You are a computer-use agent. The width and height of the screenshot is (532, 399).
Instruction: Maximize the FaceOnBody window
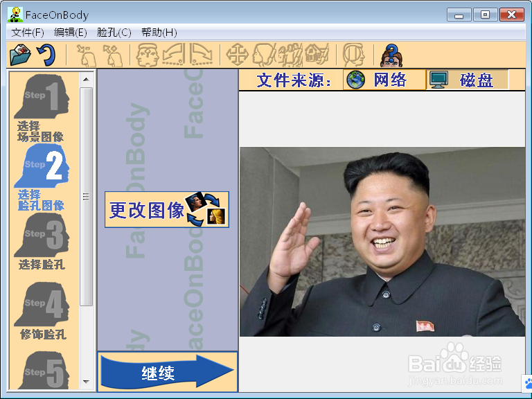(485, 15)
